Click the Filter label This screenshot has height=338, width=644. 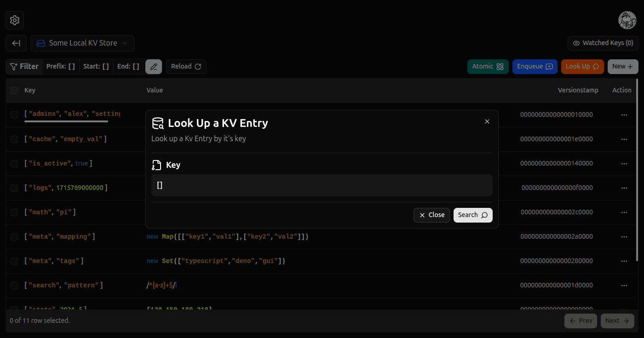pos(24,67)
